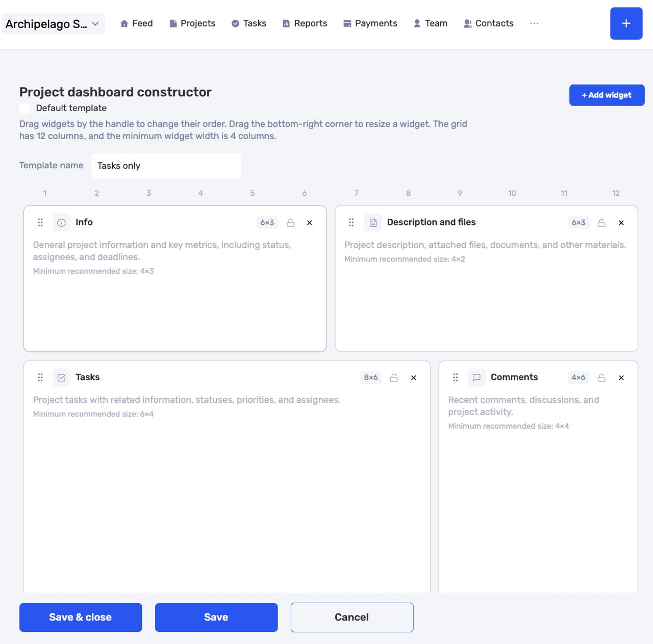Click Save & close button
This screenshot has height=644, width=653.
[x=81, y=617]
